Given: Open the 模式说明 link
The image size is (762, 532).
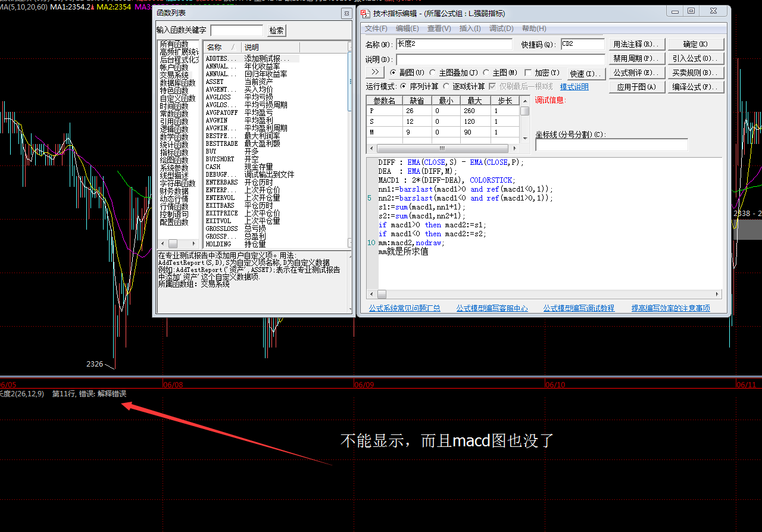Looking at the screenshot, I should tap(574, 87).
